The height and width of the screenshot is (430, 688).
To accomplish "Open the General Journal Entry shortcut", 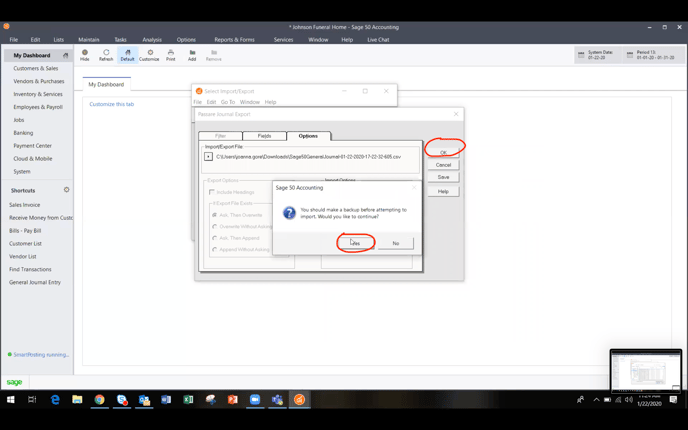I will tap(35, 282).
